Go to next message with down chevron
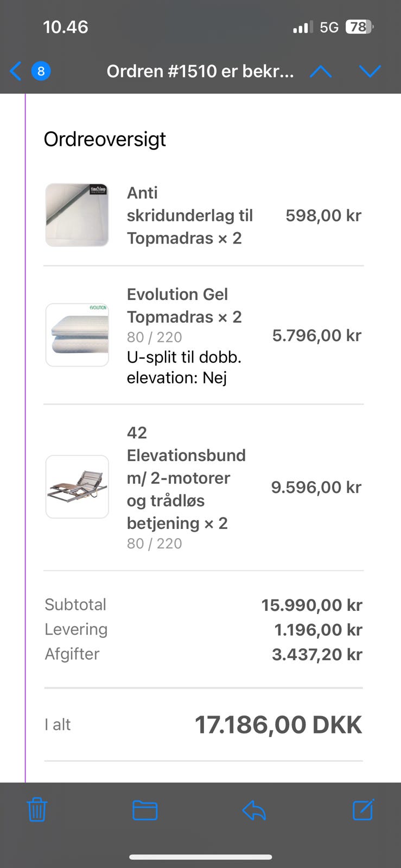Image resolution: width=401 pixels, height=868 pixels. 370,71
